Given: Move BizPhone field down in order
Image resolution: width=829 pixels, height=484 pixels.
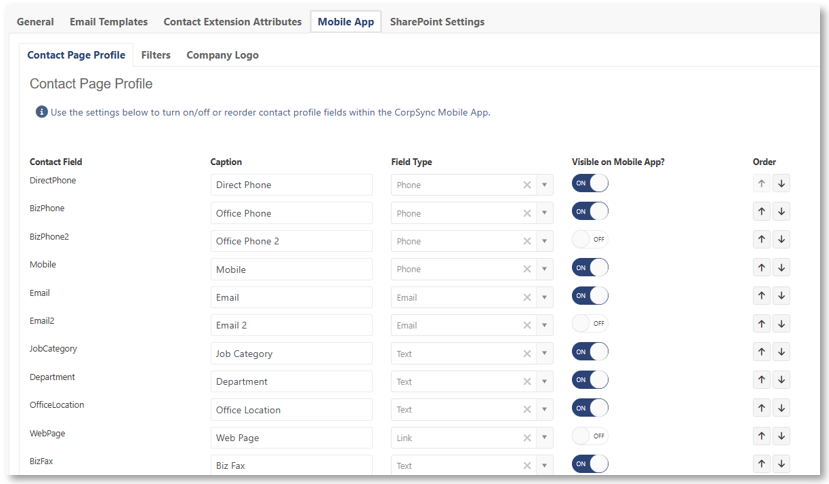Looking at the screenshot, I should pos(781,212).
